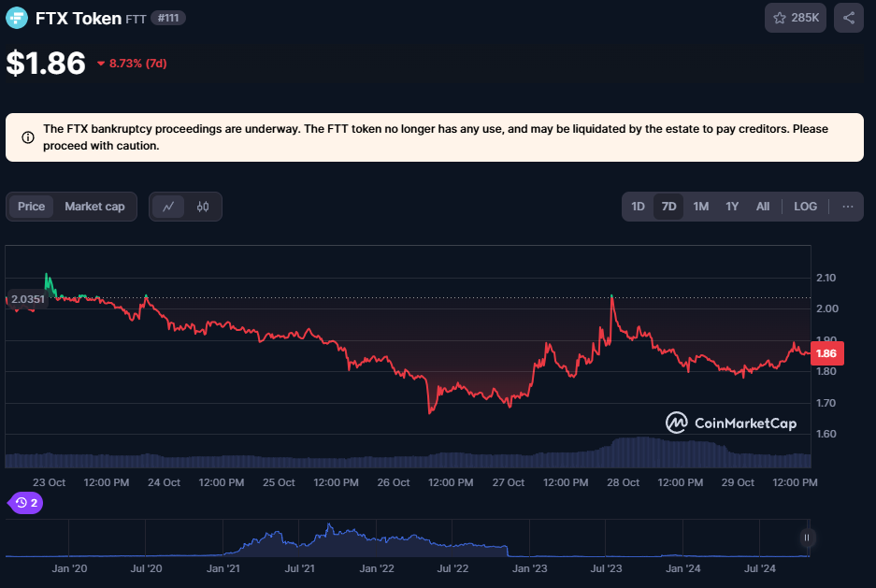
Task: Switch to the Market cap tab
Action: (x=94, y=207)
